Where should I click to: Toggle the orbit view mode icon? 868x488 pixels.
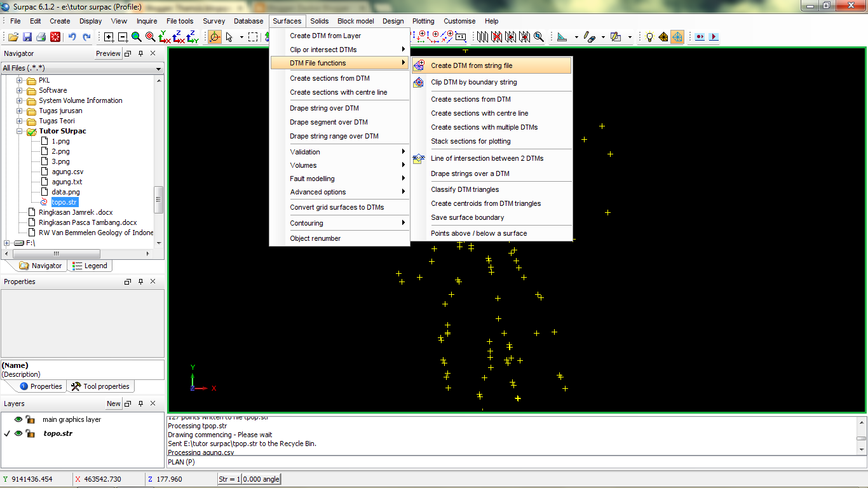(x=215, y=37)
